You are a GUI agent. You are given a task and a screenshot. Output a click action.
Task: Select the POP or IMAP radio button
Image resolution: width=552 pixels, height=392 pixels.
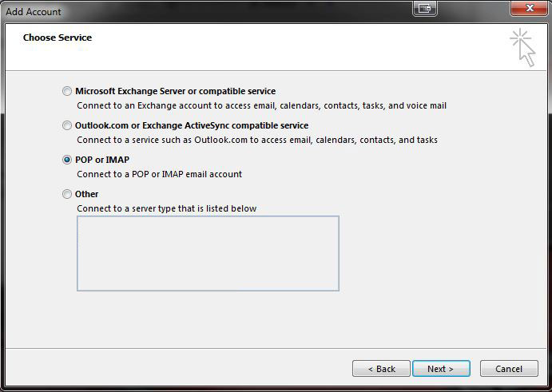(x=67, y=160)
